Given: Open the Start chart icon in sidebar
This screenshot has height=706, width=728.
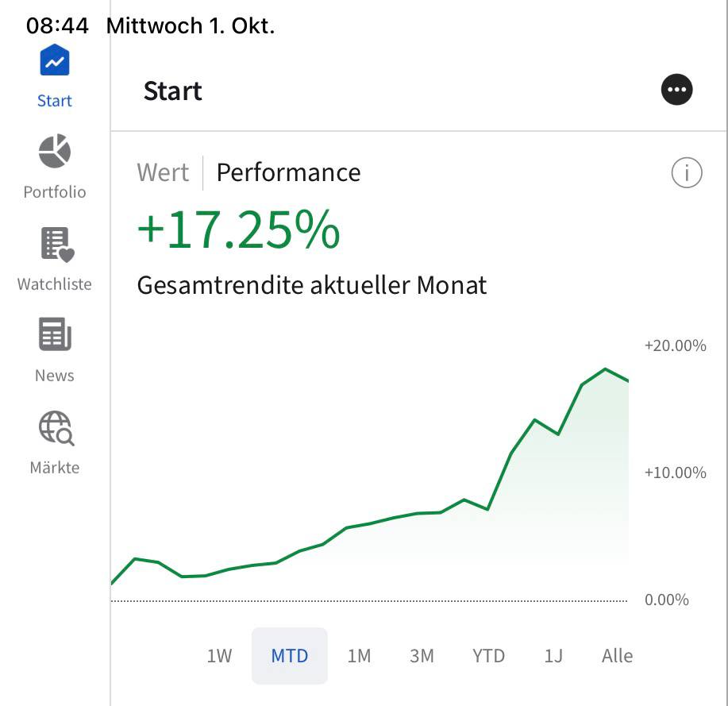Looking at the screenshot, I should pyautogui.click(x=55, y=61).
